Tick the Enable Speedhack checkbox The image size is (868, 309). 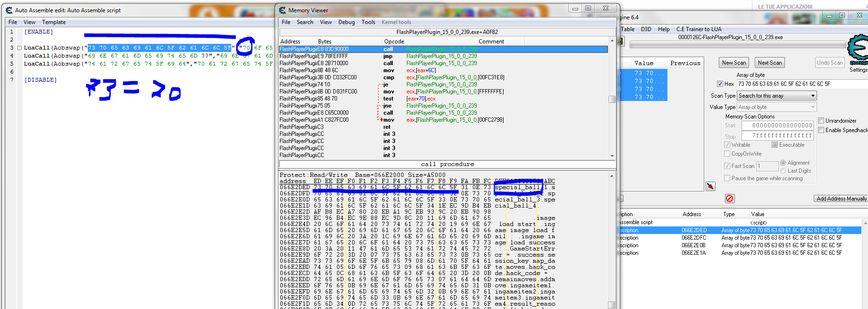pos(821,130)
